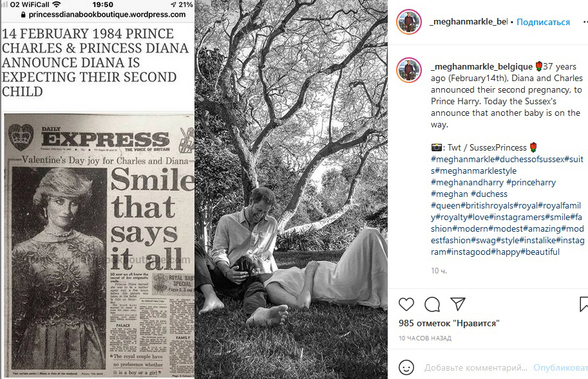This screenshot has height=379, width=588.
Task: Open the profile avatar beside the caption
Action: coord(409,69)
